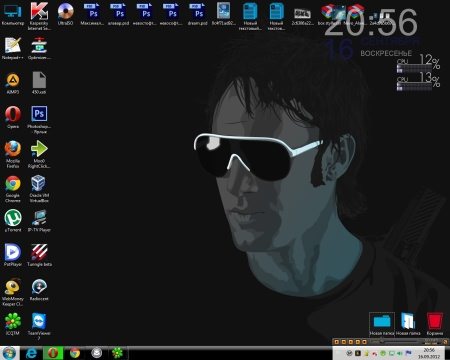This screenshot has height=360, width=450.
Task: Open the PotPlayer desktop shortcut
Action: (x=13, y=255)
